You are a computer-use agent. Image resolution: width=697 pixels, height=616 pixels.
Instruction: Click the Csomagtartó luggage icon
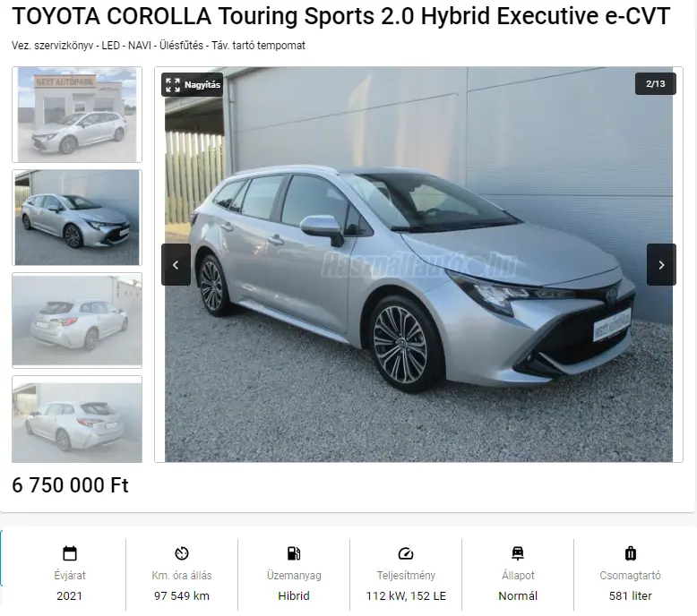pyautogui.click(x=631, y=553)
